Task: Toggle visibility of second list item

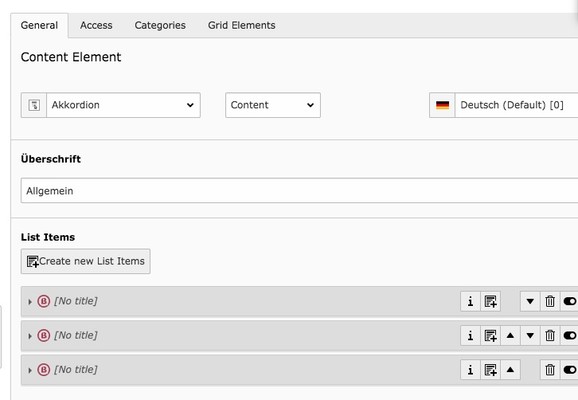Action: 570,335
